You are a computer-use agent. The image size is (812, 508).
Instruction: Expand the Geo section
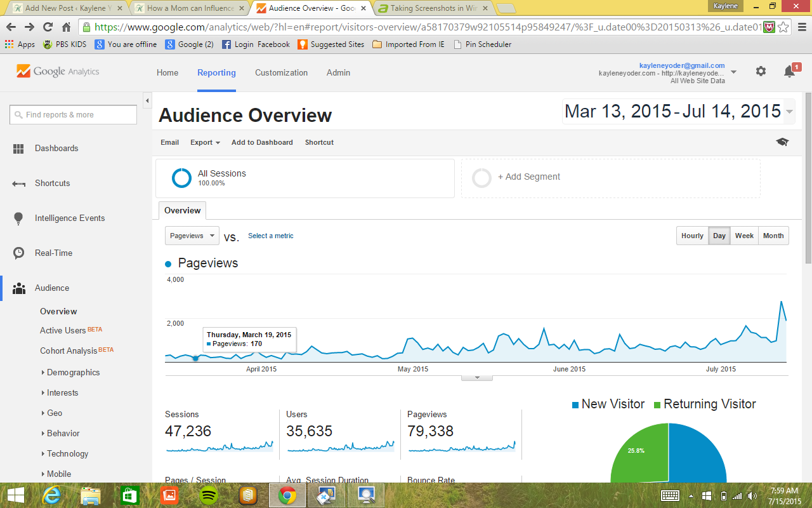tap(51, 413)
